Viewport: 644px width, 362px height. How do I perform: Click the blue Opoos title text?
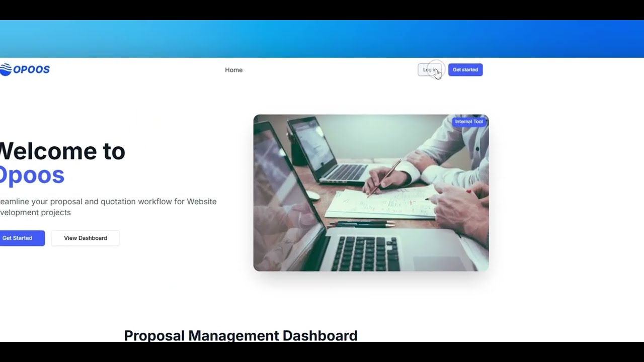tap(32, 175)
